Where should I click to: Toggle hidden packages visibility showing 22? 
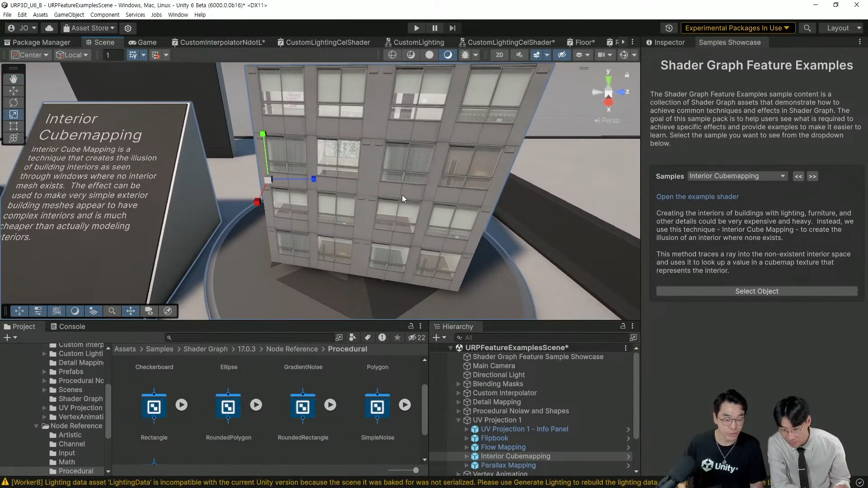coord(416,338)
